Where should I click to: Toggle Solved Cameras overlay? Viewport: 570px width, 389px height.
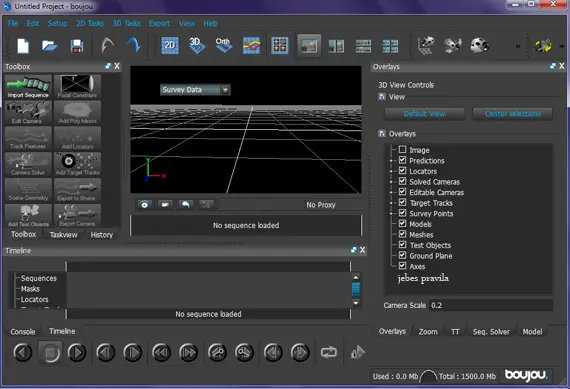click(x=402, y=181)
